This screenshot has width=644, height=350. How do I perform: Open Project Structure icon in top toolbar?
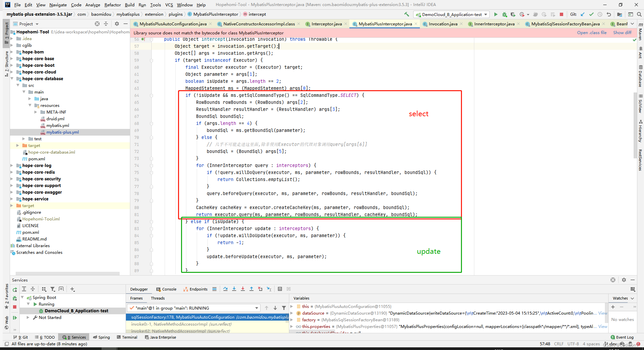pos(620,14)
